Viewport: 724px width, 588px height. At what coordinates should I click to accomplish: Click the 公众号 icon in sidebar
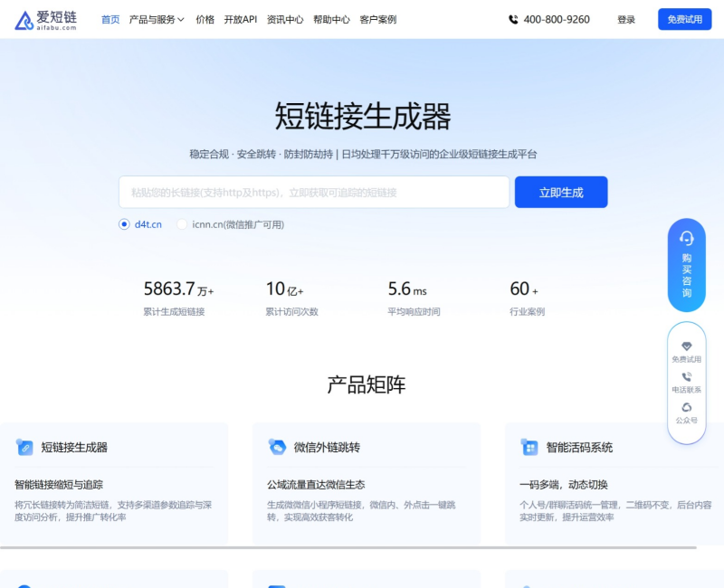[x=687, y=408]
